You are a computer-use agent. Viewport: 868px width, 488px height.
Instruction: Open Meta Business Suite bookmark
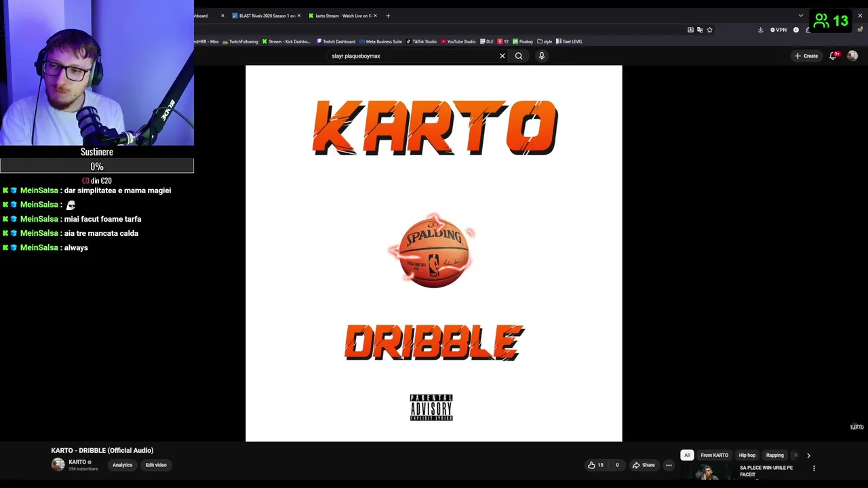(x=381, y=41)
